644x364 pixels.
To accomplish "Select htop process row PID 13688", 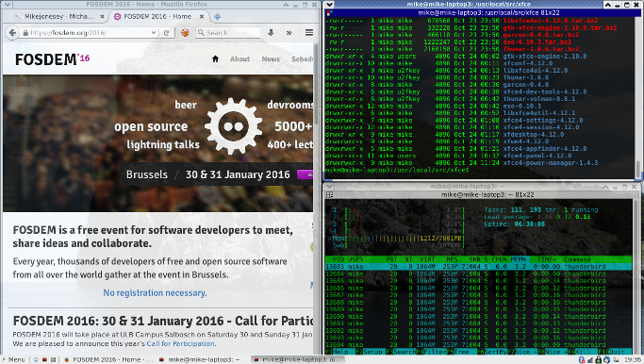I will tap(478, 302).
